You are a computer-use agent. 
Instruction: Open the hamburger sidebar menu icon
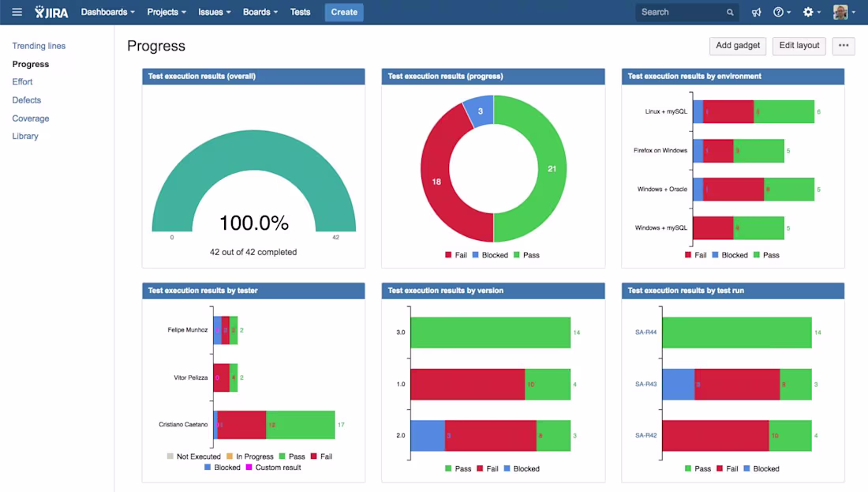coord(17,12)
